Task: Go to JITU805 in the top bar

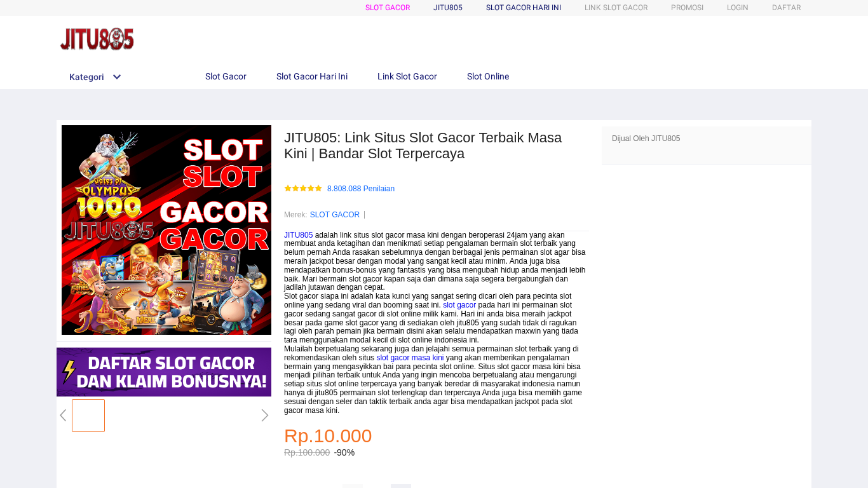Action: pos(448,8)
